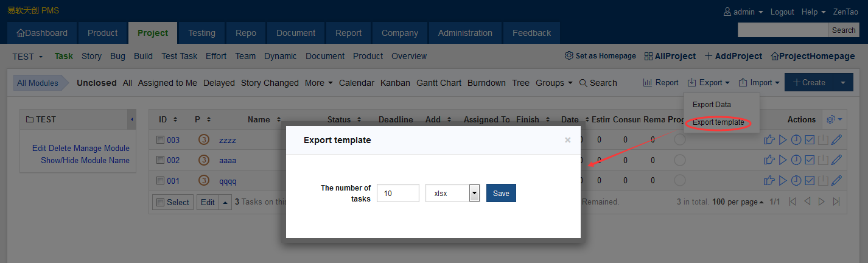This screenshot has width=868, height=263.
Task: Click the log effort clock icon for task 001
Action: (796, 180)
